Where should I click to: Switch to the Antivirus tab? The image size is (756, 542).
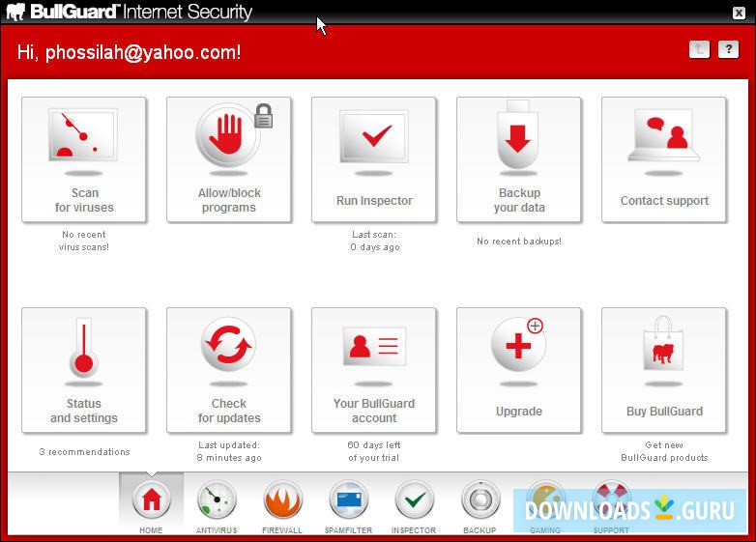(x=217, y=507)
